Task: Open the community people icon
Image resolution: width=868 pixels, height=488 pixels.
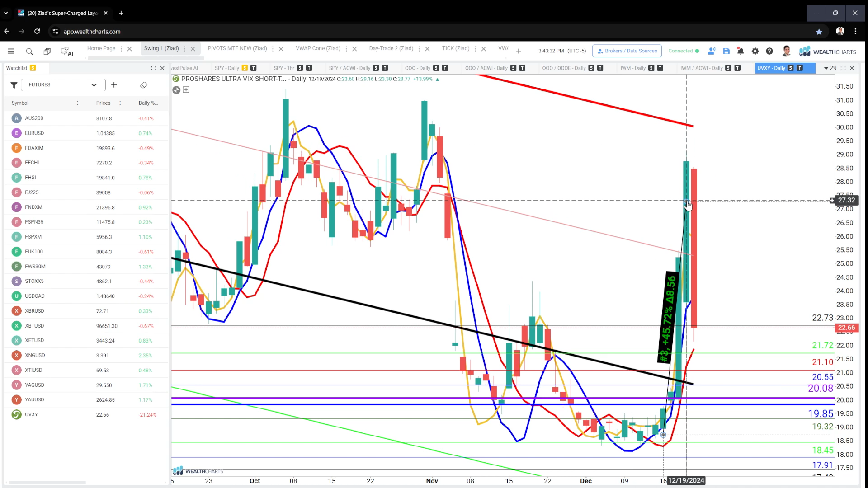Action: (x=712, y=51)
